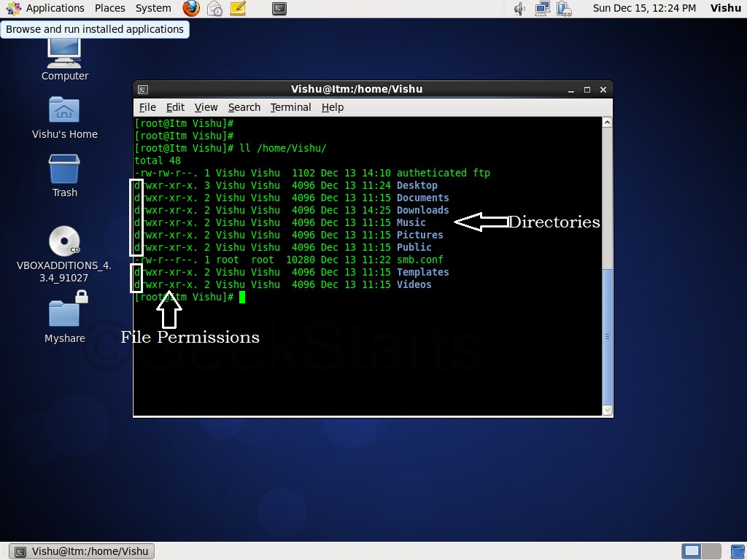Screen dimensions: 747x560
Task: Click the volume speaker icon
Action: click(x=519, y=9)
